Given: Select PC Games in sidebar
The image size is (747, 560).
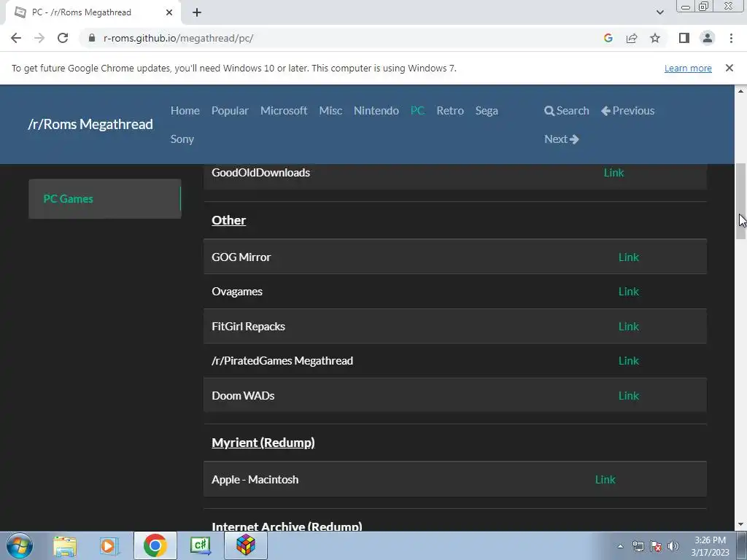Looking at the screenshot, I should click(x=105, y=198).
